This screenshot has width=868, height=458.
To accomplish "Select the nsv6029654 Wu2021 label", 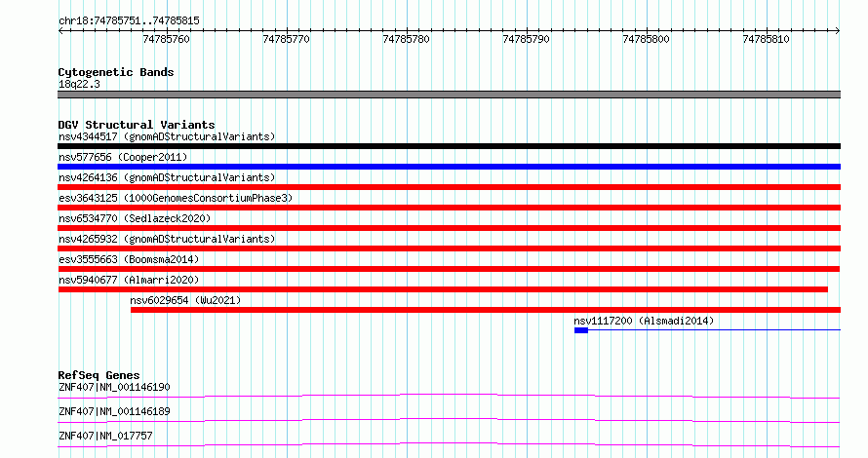I will [185, 300].
